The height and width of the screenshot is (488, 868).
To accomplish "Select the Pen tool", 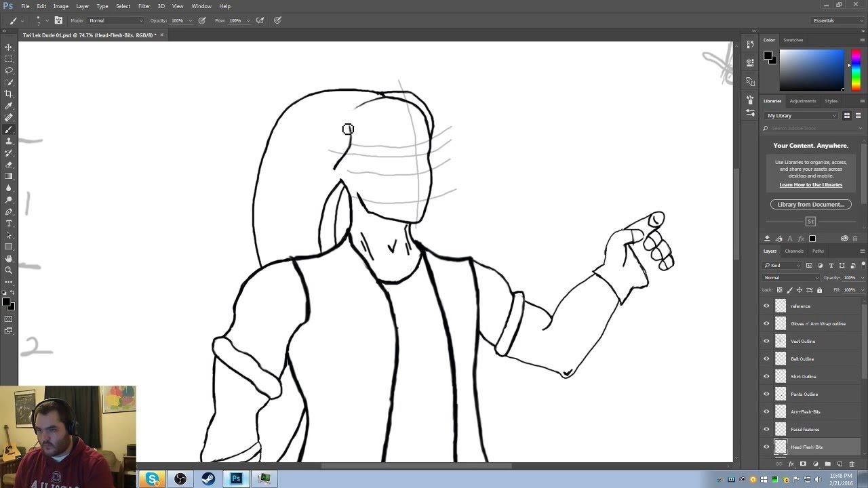I will pos(9,211).
